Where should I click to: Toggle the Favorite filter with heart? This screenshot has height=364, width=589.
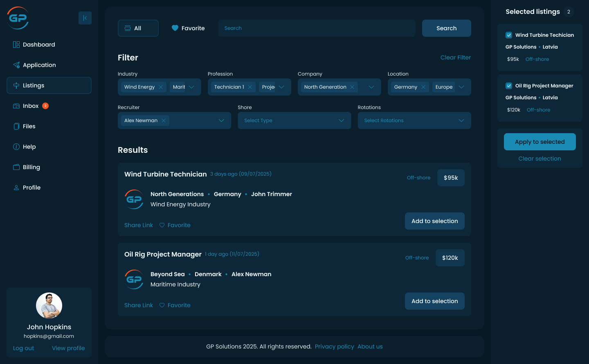(x=188, y=28)
